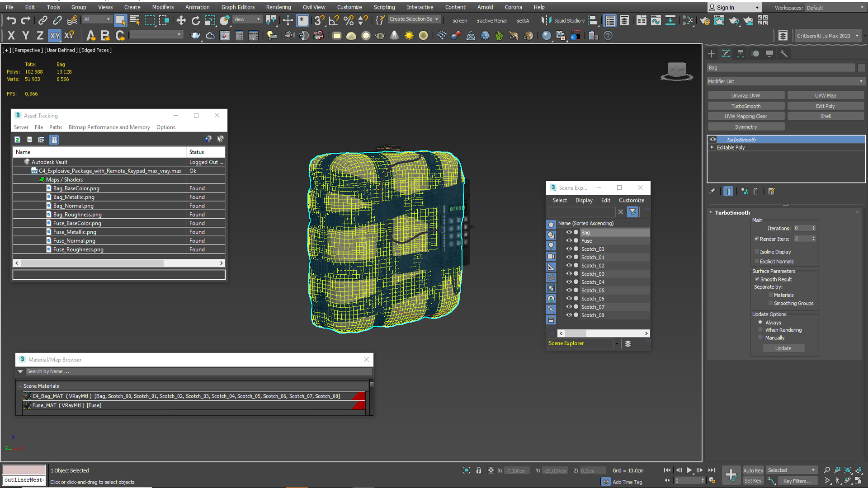Open the Workspaces Default dropdown
This screenshot has height=488, width=868.
[835, 8]
